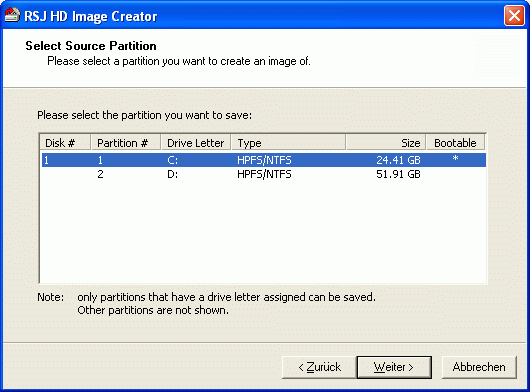Click the 51.91 GB size value

tap(398, 174)
